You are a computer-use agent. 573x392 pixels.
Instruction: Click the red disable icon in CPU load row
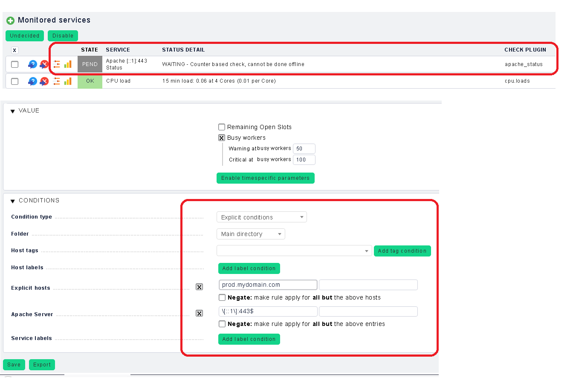click(44, 81)
